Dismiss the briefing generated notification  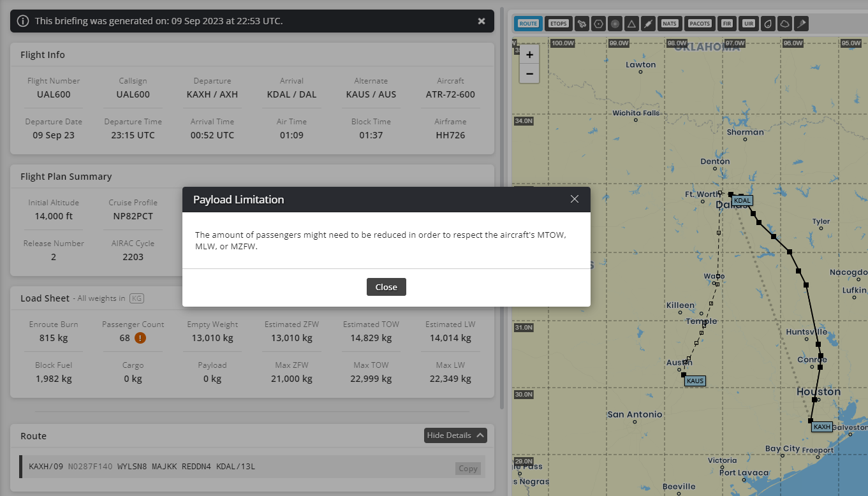[x=482, y=21]
